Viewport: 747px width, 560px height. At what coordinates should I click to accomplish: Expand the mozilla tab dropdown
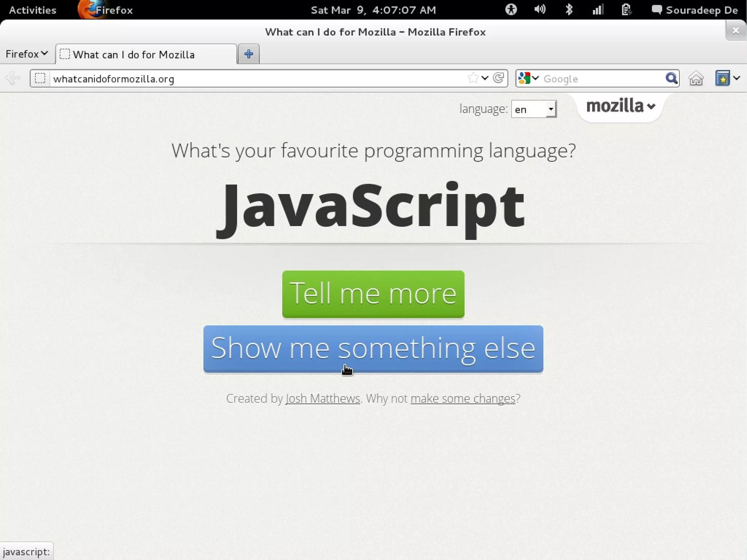point(620,106)
